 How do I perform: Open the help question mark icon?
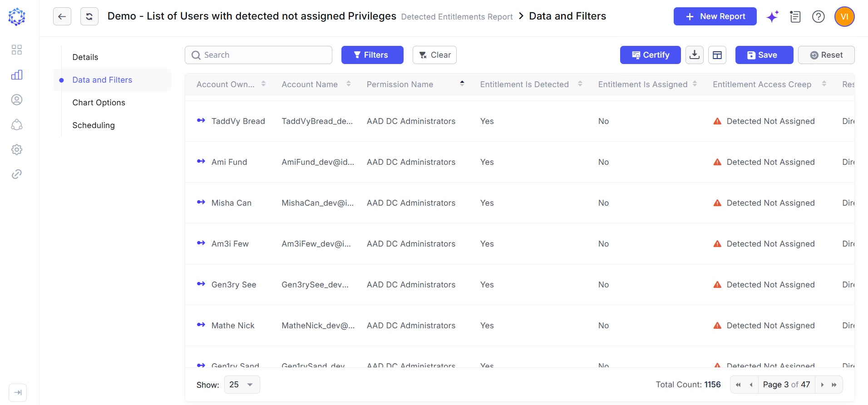coord(819,17)
